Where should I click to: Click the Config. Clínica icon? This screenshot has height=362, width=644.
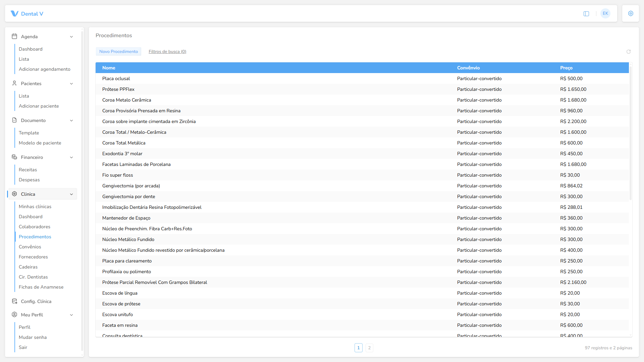[14, 301]
